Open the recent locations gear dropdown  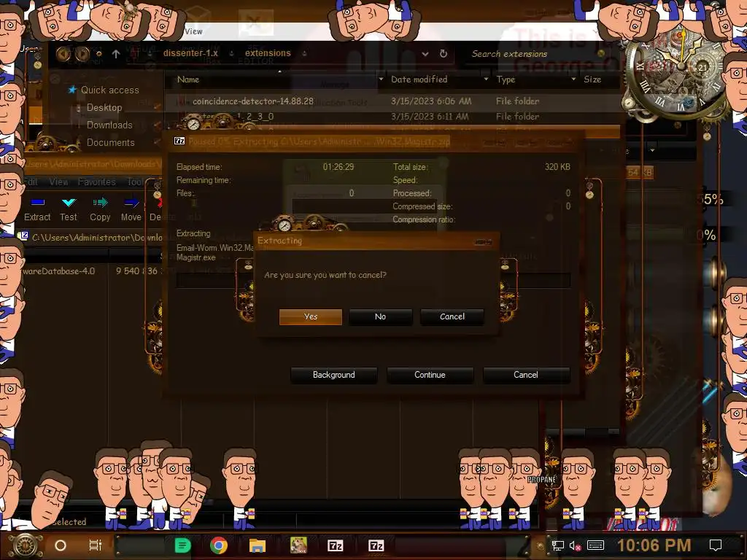pyautogui.click(x=98, y=54)
